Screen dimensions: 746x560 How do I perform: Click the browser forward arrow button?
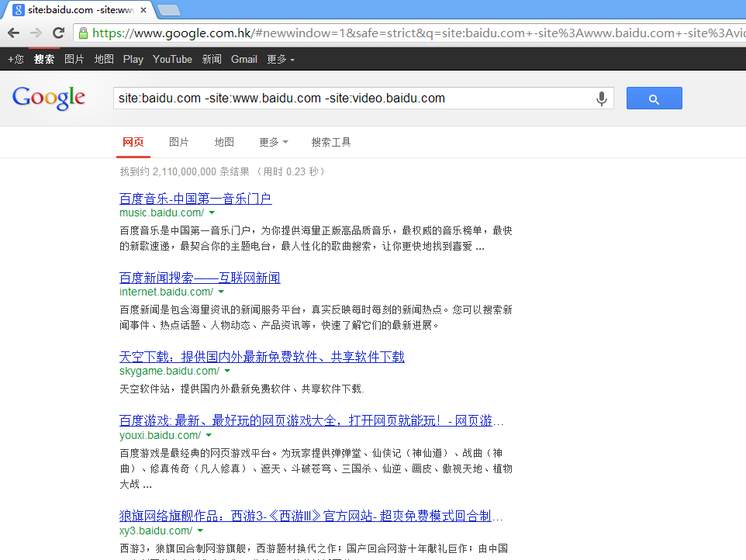coord(36,33)
